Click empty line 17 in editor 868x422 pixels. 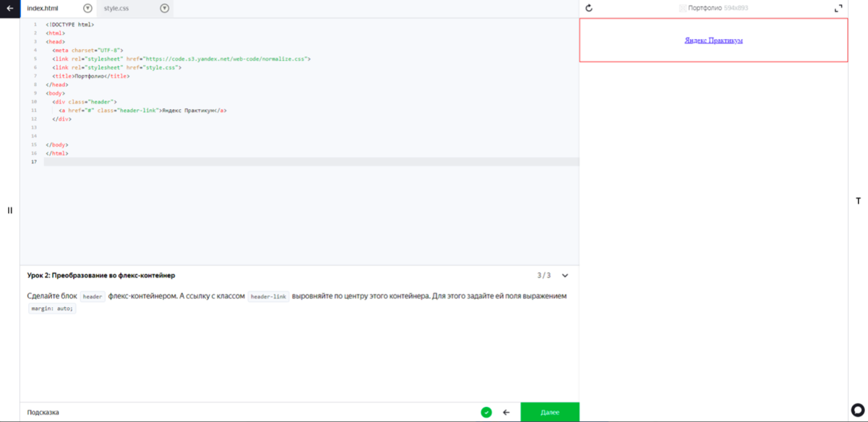(311, 162)
